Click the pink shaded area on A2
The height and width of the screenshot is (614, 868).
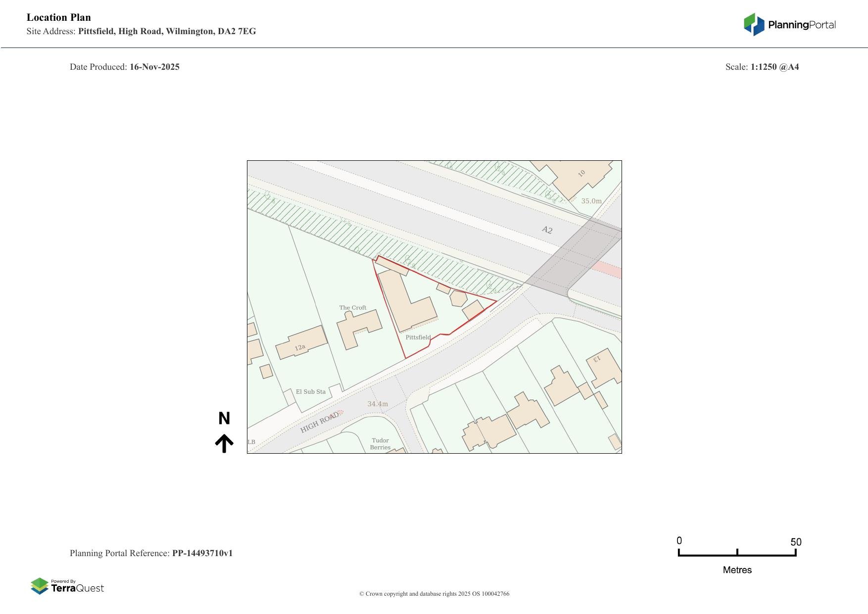[x=608, y=269]
